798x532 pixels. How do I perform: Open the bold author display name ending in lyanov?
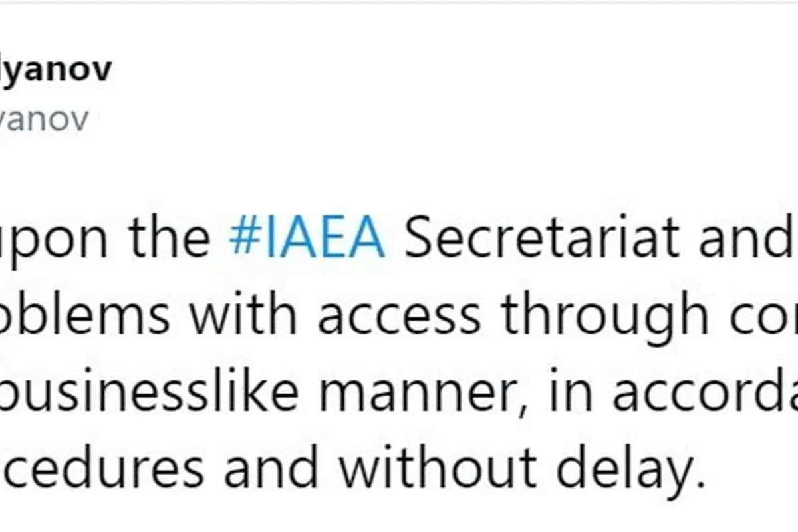(x=55, y=70)
